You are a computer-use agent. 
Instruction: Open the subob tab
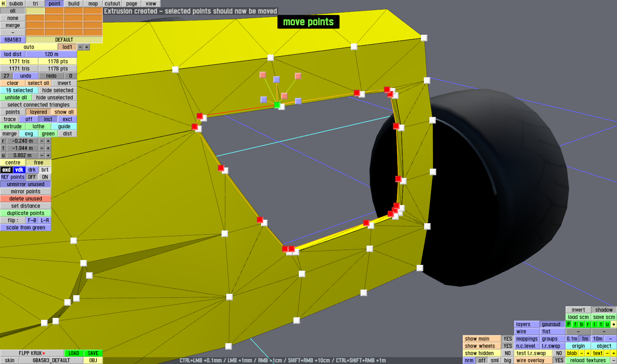click(16, 4)
